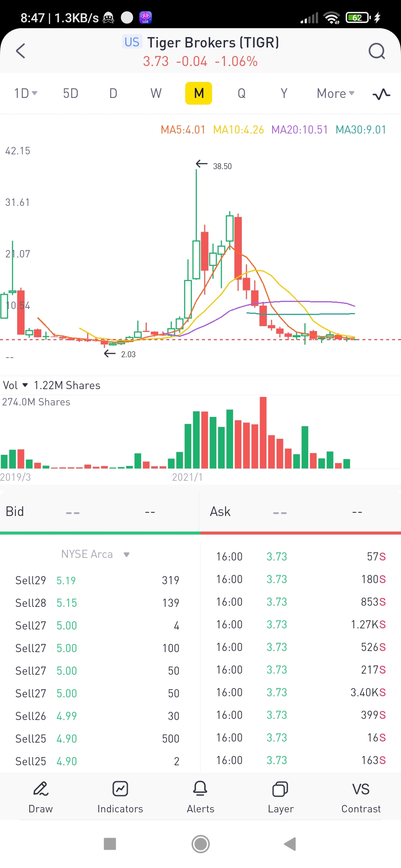The width and height of the screenshot is (401, 868).
Task: Tap the tallest red volume bar
Action: (x=263, y=433)
